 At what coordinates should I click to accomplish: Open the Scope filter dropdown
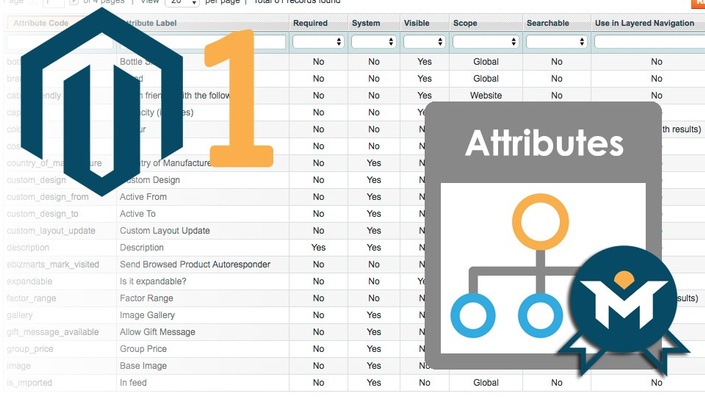point(486,42)
